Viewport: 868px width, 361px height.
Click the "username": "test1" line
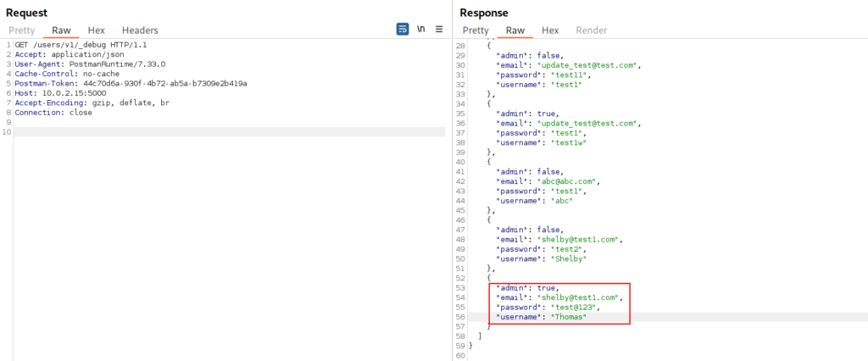[x=540, y=85]
